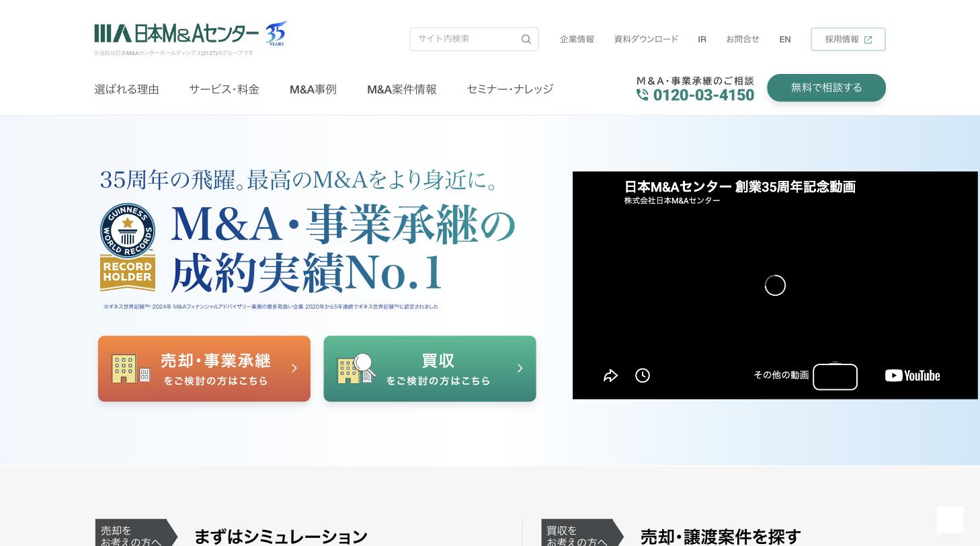This screenshot has width=980, height=546.
Task: Click the 買収 banner button
Action: coord(430,368)
